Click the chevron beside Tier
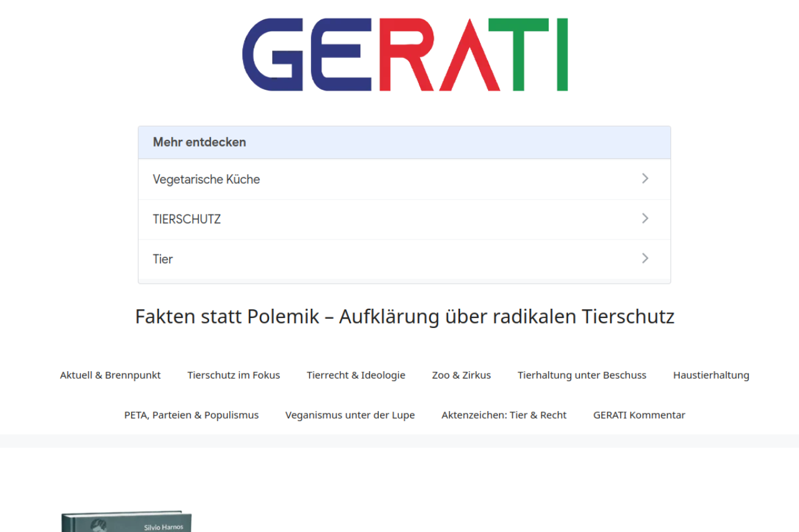Viewport: 799px width, 532px height. 645,258
